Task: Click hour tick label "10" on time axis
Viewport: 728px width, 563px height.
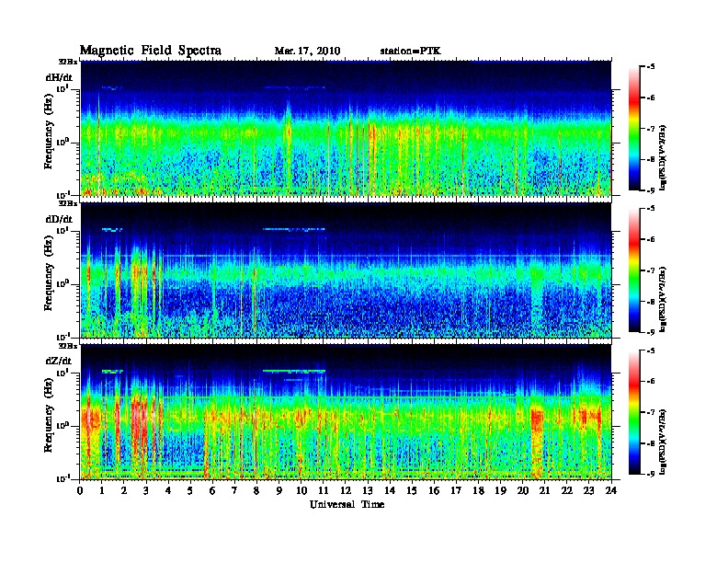Action: click(301, 490)
